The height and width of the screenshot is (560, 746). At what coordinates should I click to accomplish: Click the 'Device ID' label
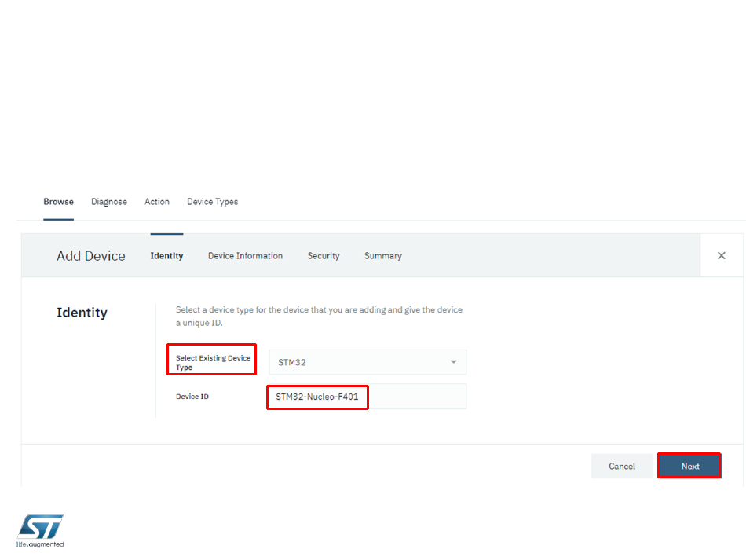192,397
